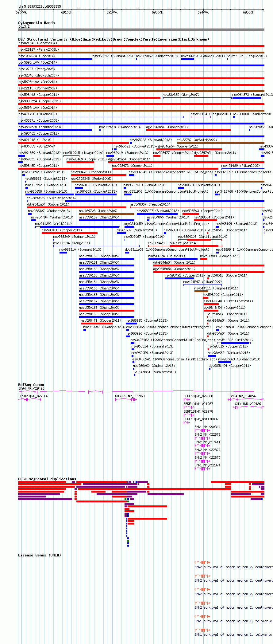Click variant esv32846 (deSmith2007)
The width and height of the screenshot is (273, 644).
(x=39, y=75)
